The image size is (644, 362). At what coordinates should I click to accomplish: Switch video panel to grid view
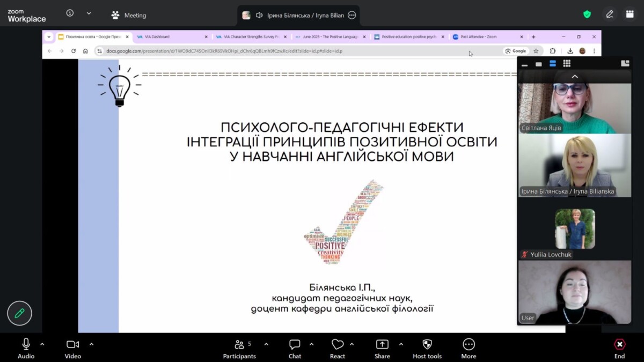point(567,64)
